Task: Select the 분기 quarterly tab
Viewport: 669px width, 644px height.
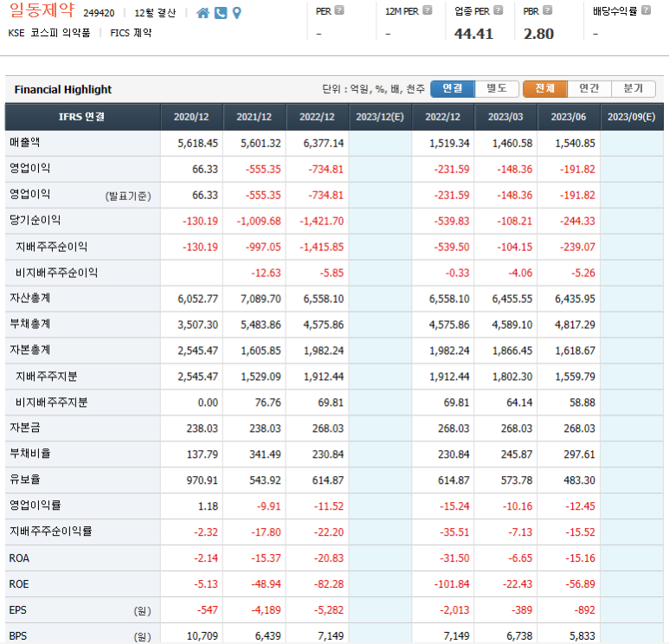Action: tap(634, 89)
